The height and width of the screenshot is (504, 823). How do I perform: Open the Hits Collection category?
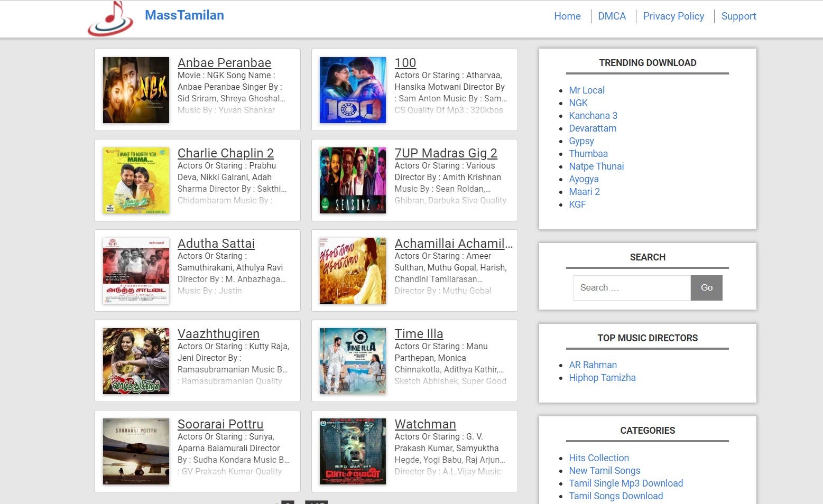pos(599,458)
